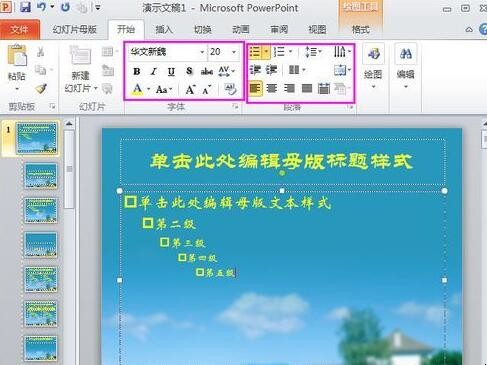Viewport: 487px width, 365px height.
Task: Undo the last action
Action: tap(41, 7)
